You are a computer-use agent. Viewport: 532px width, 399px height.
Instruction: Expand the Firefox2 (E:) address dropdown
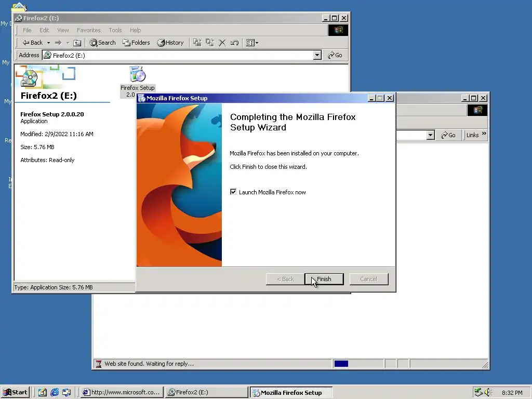pos(317,55)
